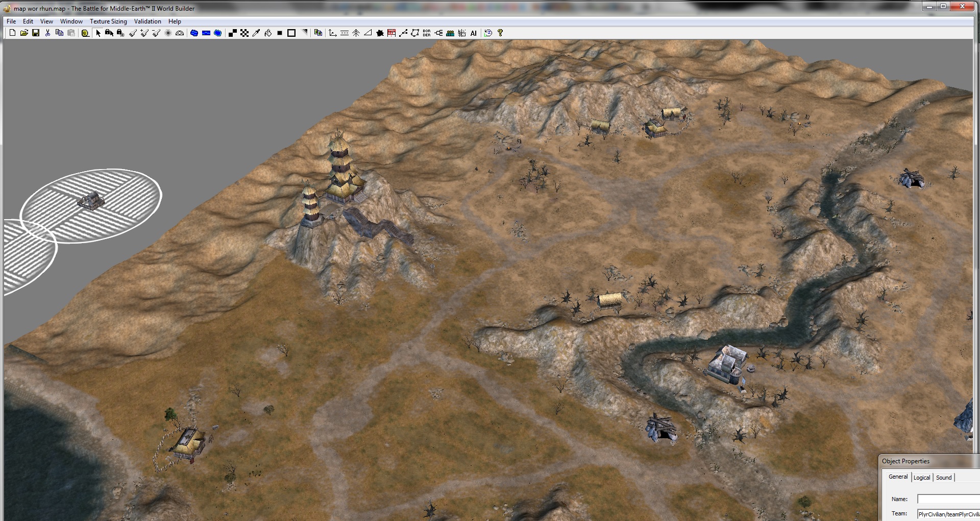Choose the two-square tile texture tool
This screenshot has width=980, height=521.
coord(232,33)
